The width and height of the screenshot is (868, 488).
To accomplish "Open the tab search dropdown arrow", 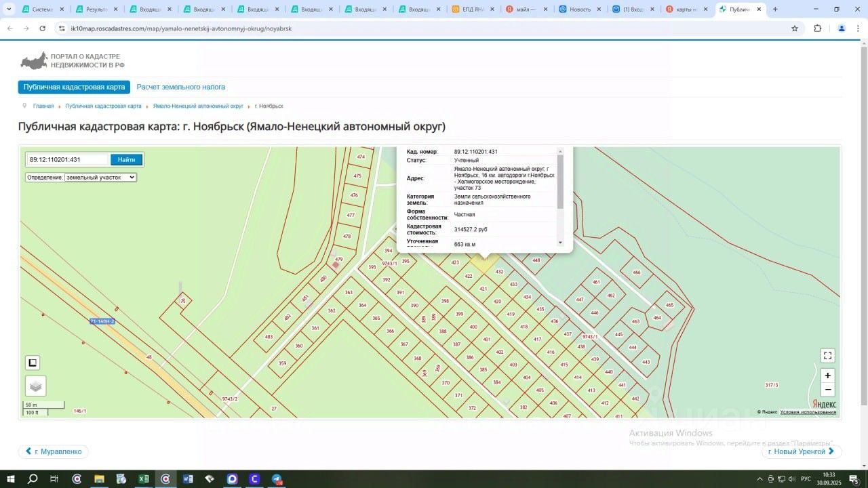I will (9, 9).
